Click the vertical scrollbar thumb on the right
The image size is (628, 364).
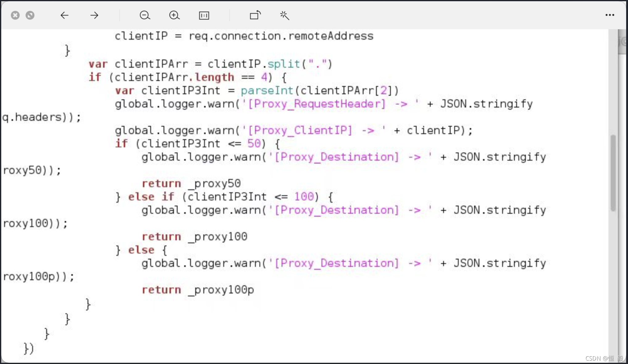[613, 173]
